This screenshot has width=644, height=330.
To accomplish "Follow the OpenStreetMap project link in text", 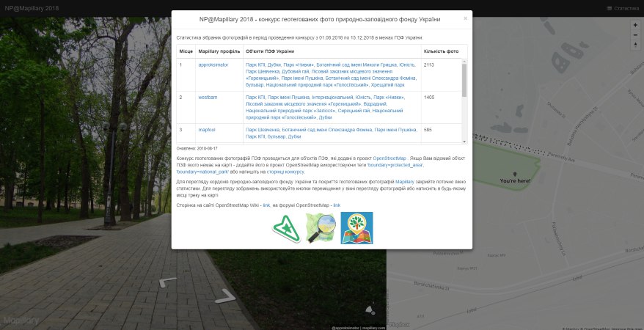I will (x=389, y=158).
